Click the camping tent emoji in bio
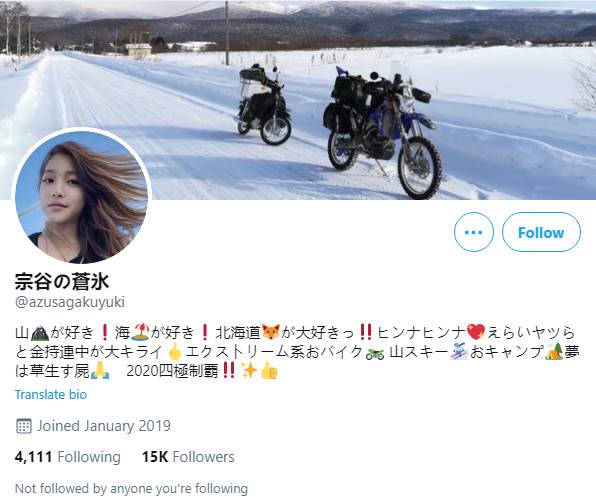The image size is (596, 497). 554,352
